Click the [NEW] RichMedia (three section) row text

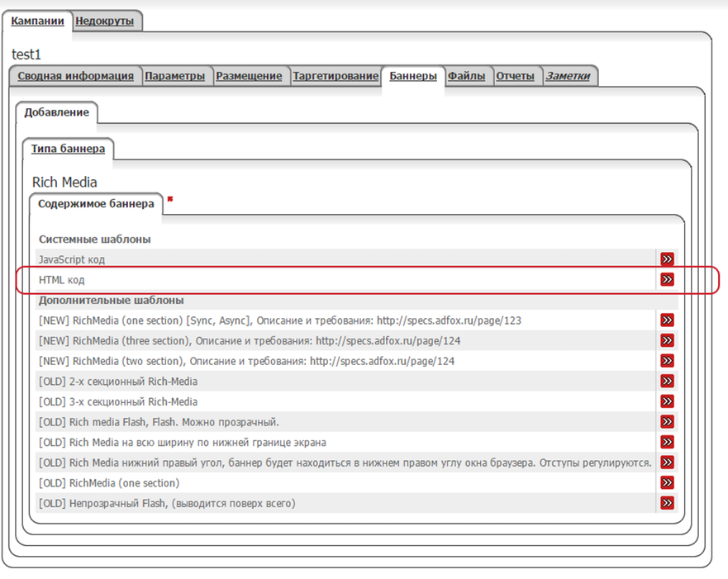pos(250,341)
